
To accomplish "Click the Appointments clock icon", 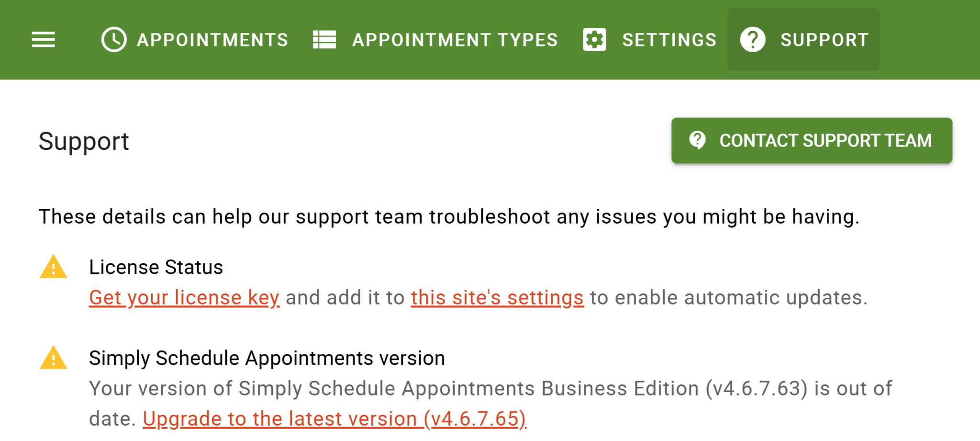I will click(x=114, y=40).
